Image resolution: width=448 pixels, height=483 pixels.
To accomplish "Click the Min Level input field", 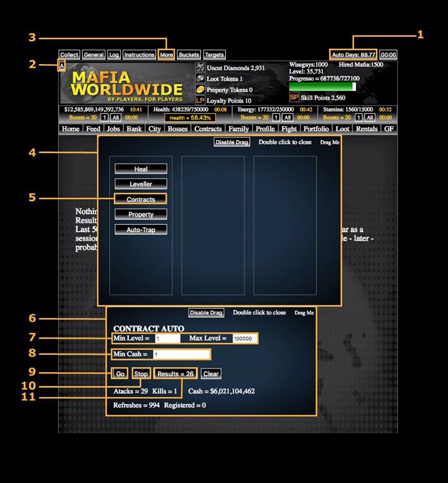I will coord(167,339).
